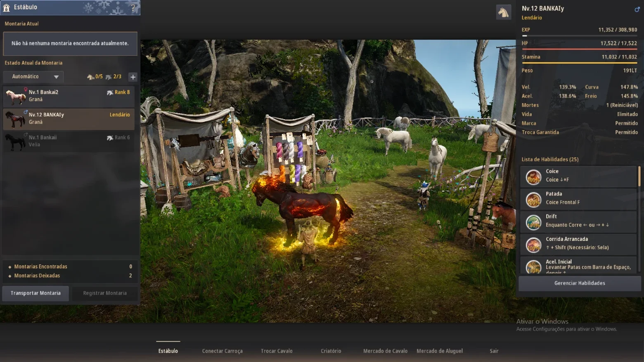Click the Troca Garantida label
The height and width of the screenshot is (362, 644).
(x=540, y=132)
